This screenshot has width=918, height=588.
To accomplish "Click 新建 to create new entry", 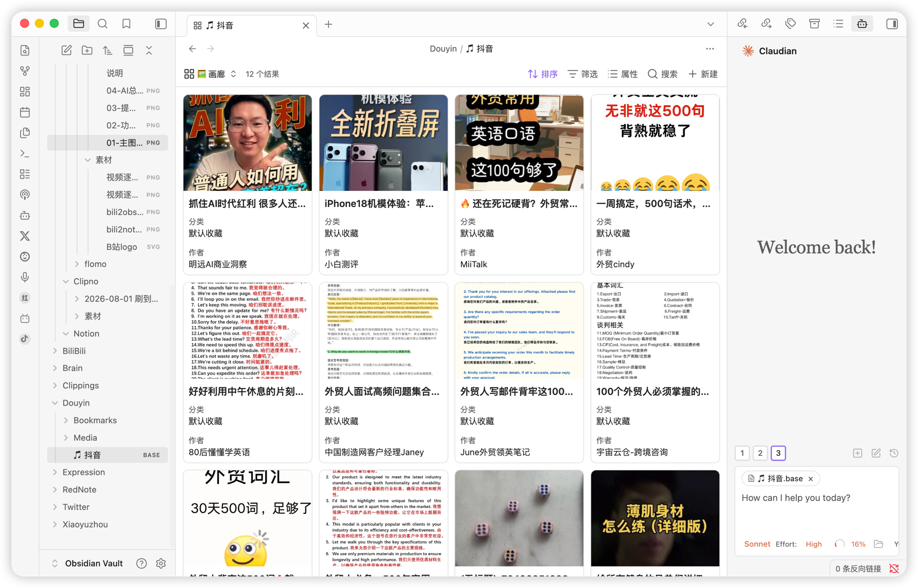I will pyautogui.click(x=703, y=74).
